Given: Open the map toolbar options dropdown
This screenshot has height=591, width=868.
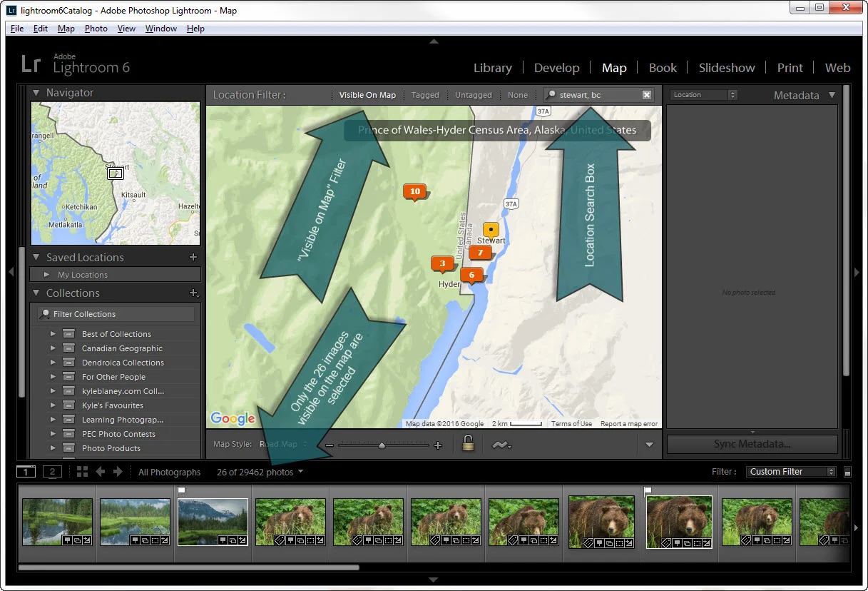Looking at the screenshot, I should coord(649,445).
